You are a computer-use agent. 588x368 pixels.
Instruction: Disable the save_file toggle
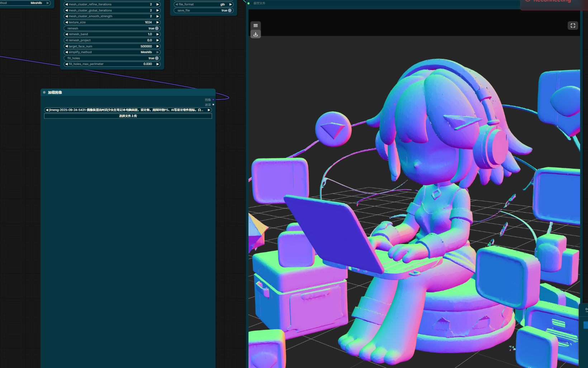(230, 10)
